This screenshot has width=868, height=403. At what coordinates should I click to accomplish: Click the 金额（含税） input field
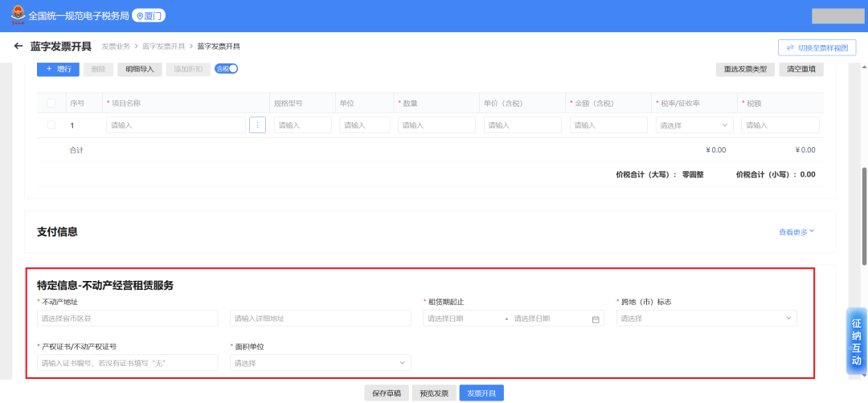(608, 125)
